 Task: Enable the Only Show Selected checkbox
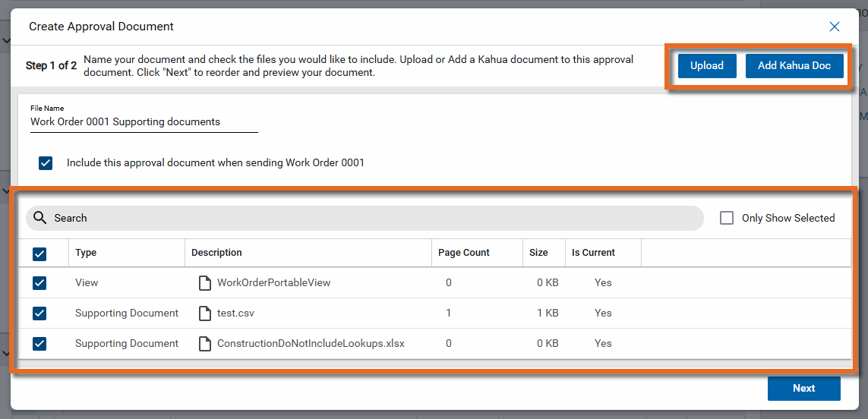727,218
